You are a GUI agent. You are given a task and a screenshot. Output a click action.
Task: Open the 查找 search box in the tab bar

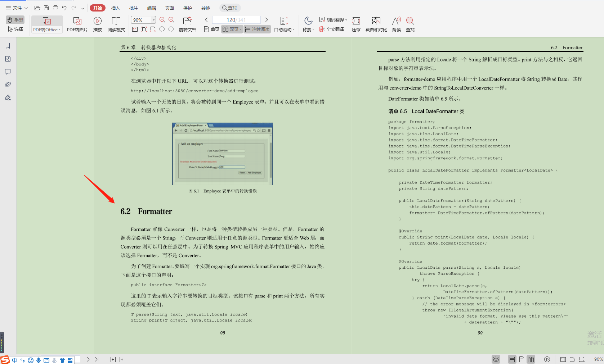[230, 8]
